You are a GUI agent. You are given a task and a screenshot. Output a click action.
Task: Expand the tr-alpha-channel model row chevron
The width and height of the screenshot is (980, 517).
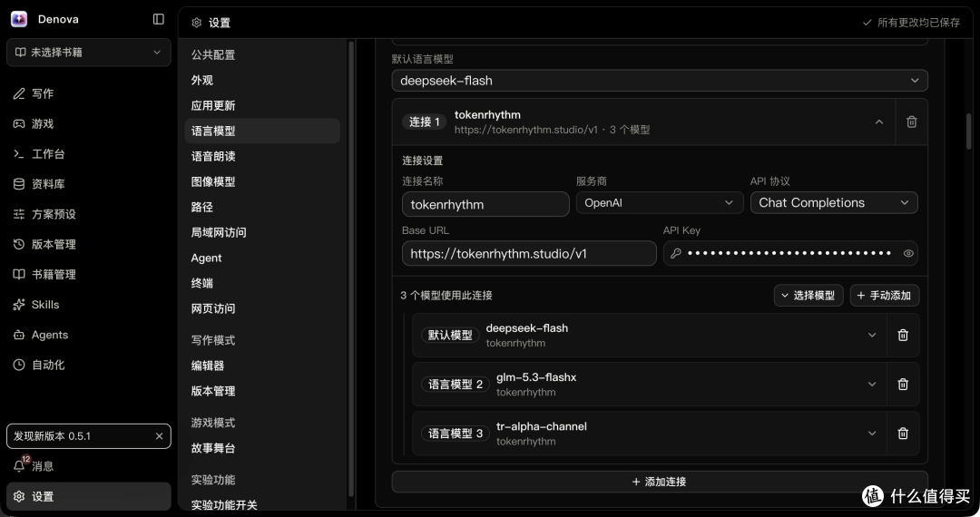(x=872, y=434)
